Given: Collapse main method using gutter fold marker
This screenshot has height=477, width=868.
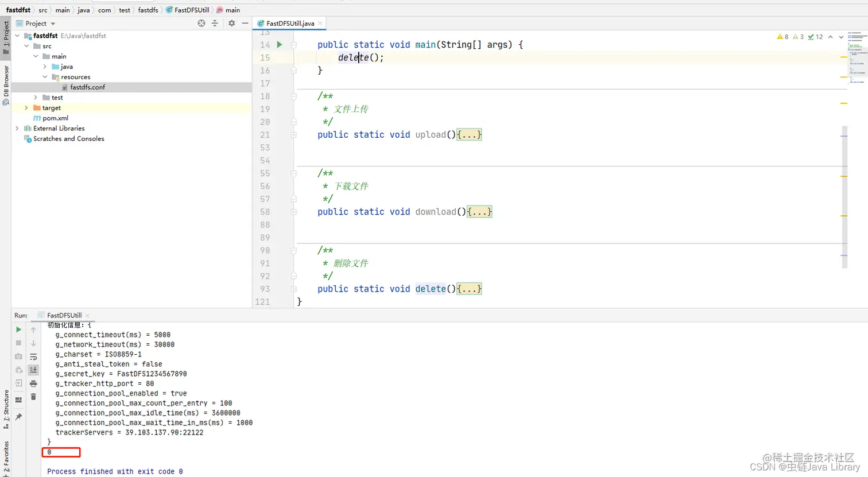Looking at the screenshot, I should [293, 45].
